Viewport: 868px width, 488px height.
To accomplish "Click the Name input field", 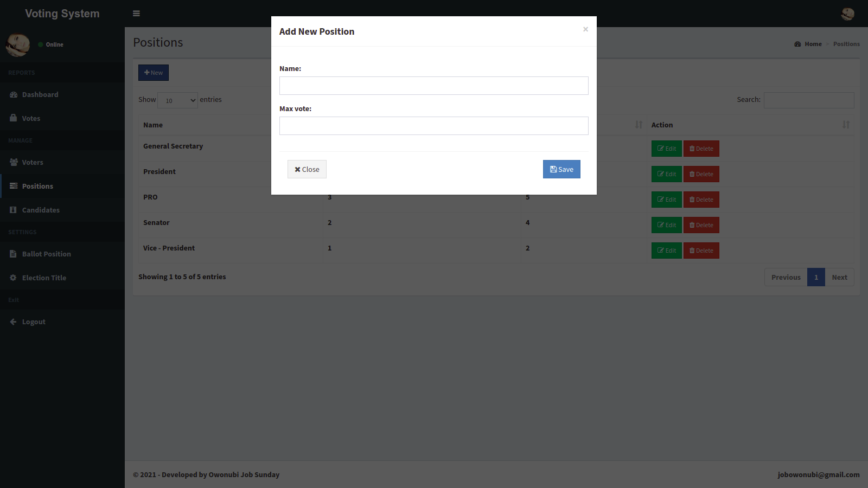I will [434, 86].
